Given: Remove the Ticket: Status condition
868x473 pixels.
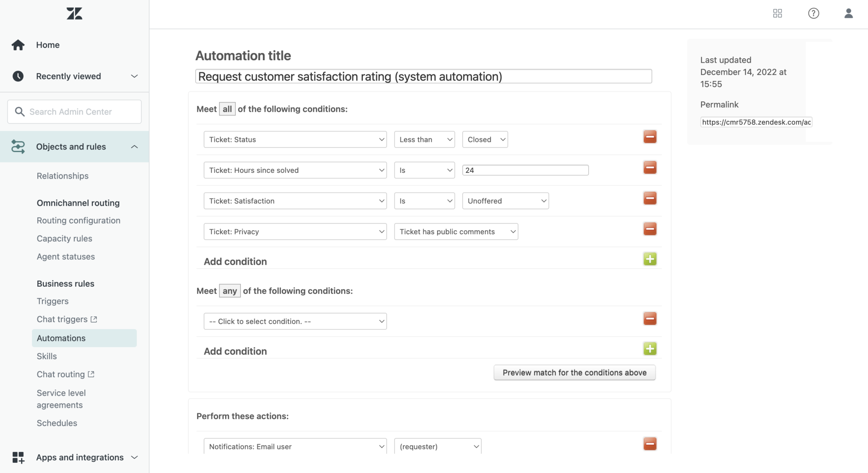Looking at the screenshot, I should click(650, 136).
